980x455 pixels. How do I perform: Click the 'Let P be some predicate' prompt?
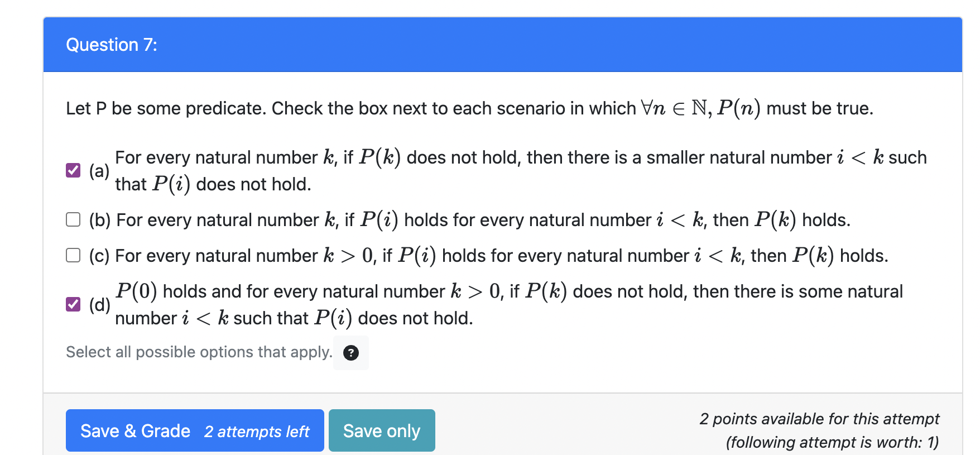pos(469,108)
